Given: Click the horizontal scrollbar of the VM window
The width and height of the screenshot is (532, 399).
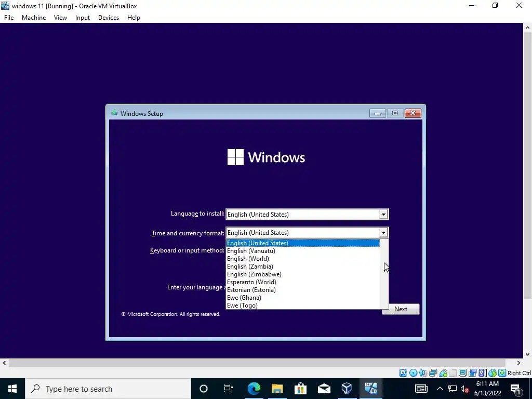Looking at the screenshot, I should [257, 363].
